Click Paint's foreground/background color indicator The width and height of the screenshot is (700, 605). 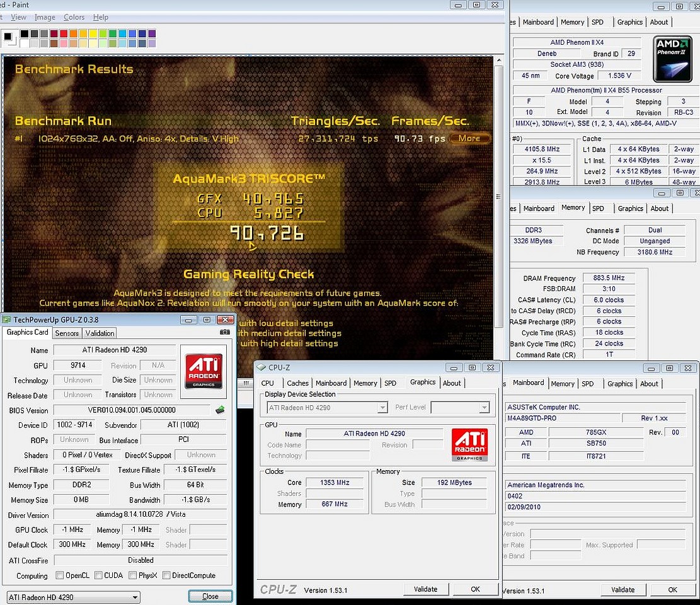pos(9,38)
